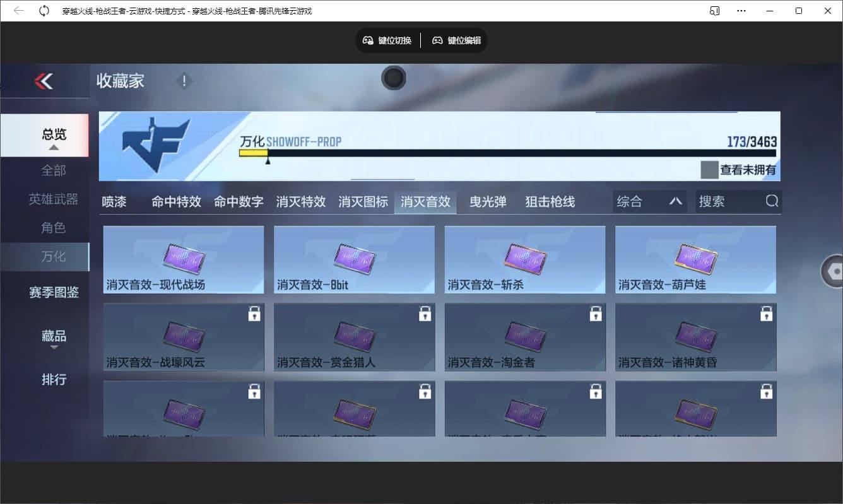This screenshot has height=504, width=843.
Task: Toggle the floating edge panel handle
Action: tap(834, 271)
